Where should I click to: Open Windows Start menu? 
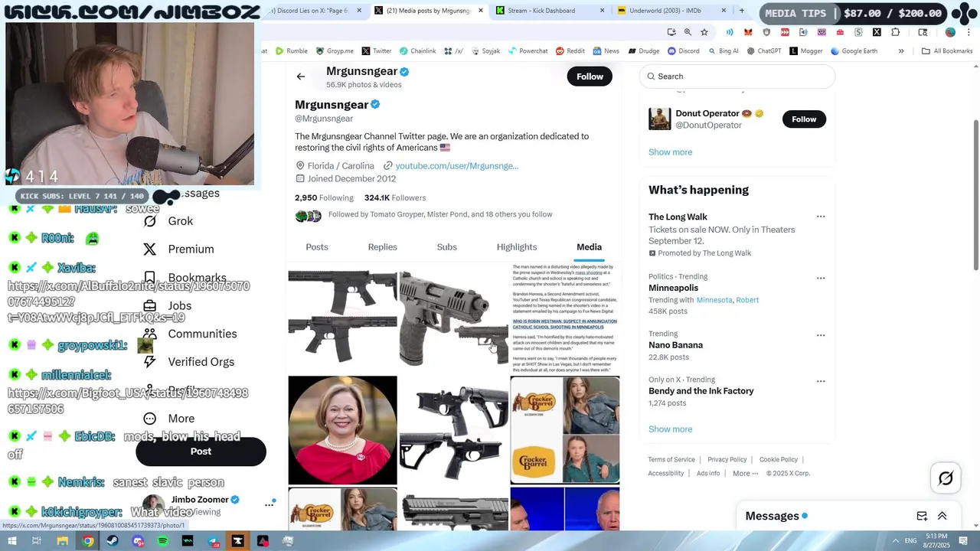[x=11, y=541]
